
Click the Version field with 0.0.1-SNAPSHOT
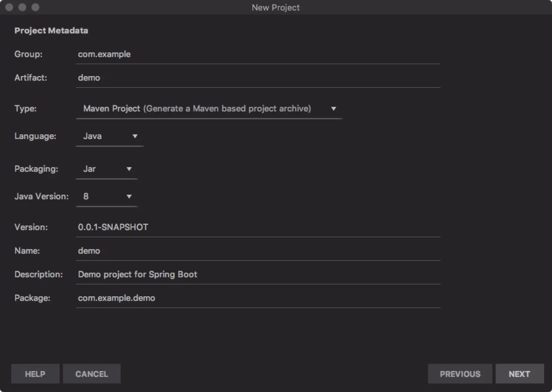[x=258, y=227]
